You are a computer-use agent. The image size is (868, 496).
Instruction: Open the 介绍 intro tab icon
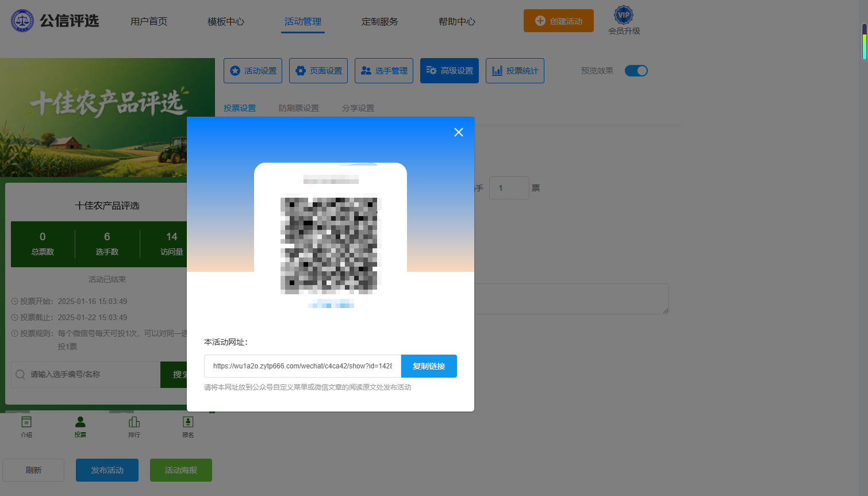click(26, 426)
